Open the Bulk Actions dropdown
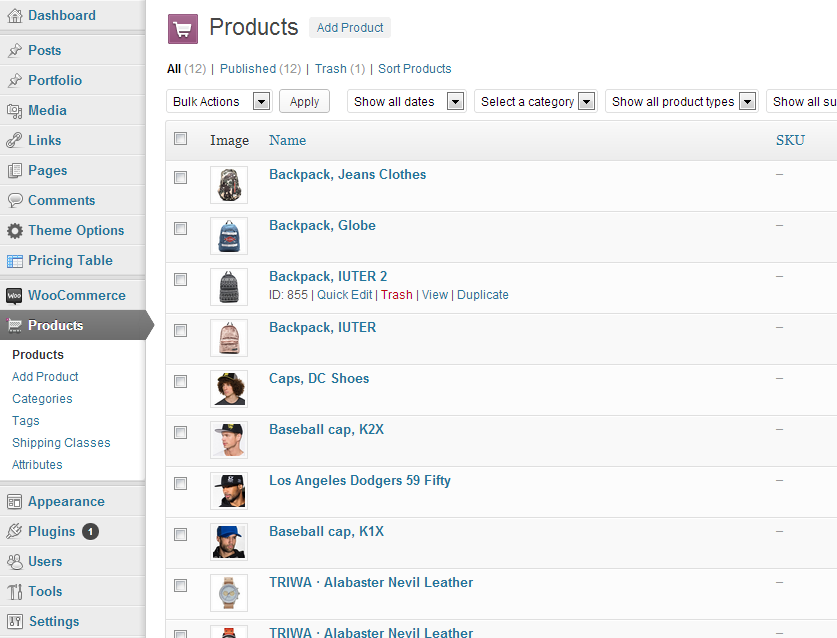Image resolution: width=837 pixels, height=638 pixels. pyautogui.click(x=219, y=102)
